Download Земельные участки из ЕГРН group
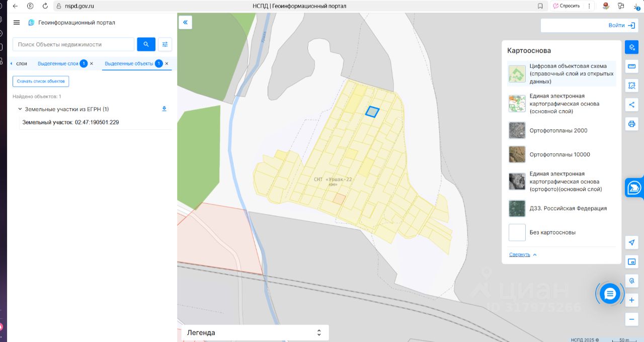Screen dimensions: 644x342 pyautogui.click(x=164, y=109)
